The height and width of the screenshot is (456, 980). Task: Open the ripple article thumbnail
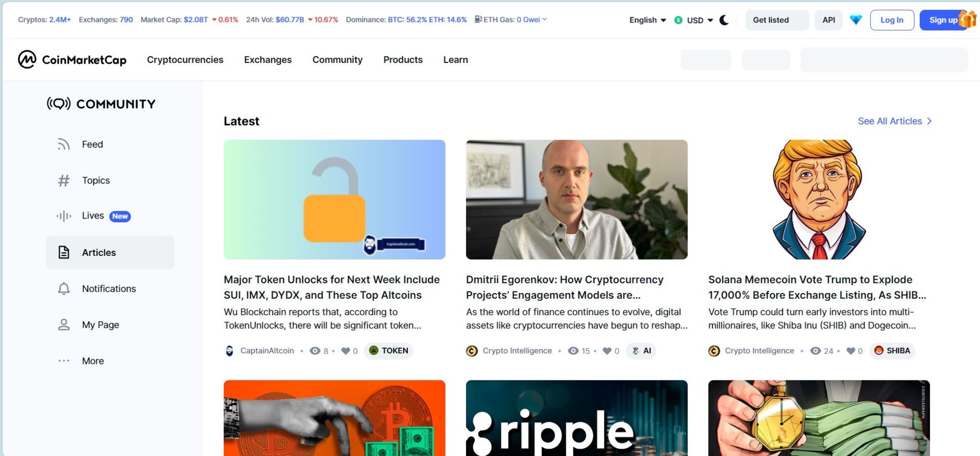pyautogui.click(x=577, y=418)
